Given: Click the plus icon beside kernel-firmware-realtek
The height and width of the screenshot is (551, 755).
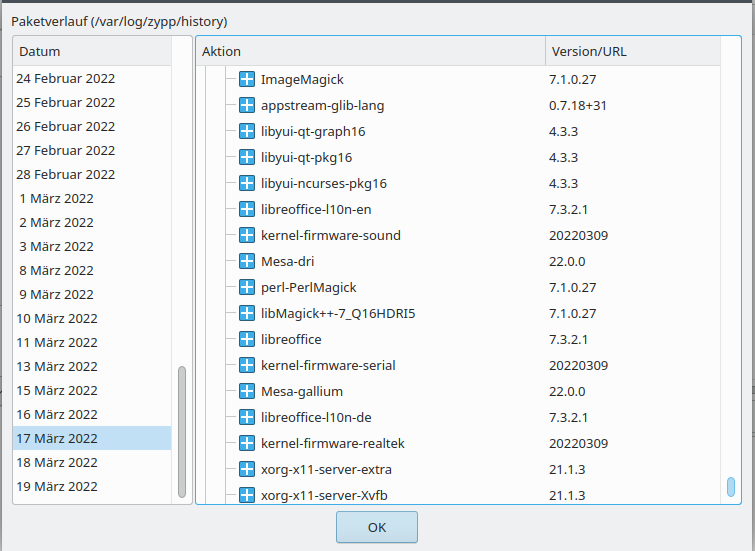Looking at the screenshot, I should pos(247,443).
